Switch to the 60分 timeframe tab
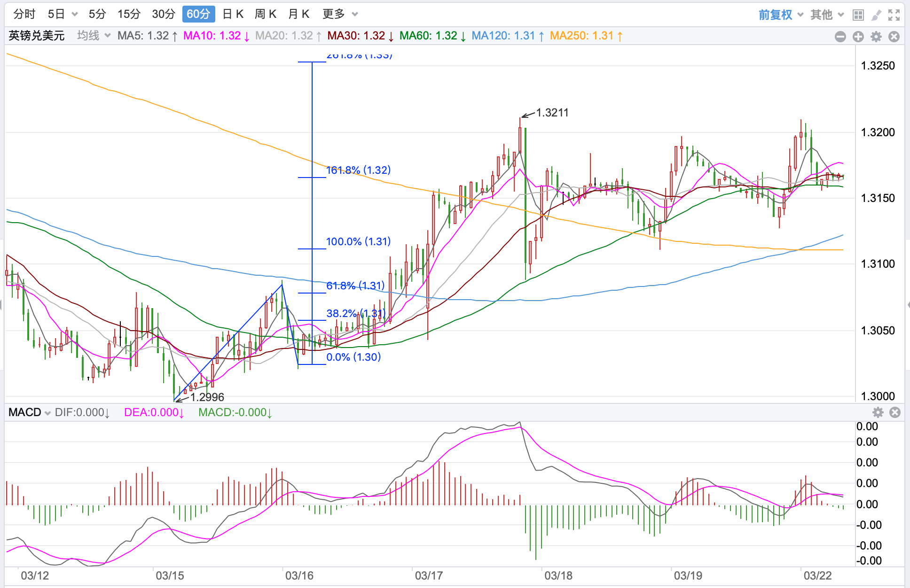 pos(198,14)
